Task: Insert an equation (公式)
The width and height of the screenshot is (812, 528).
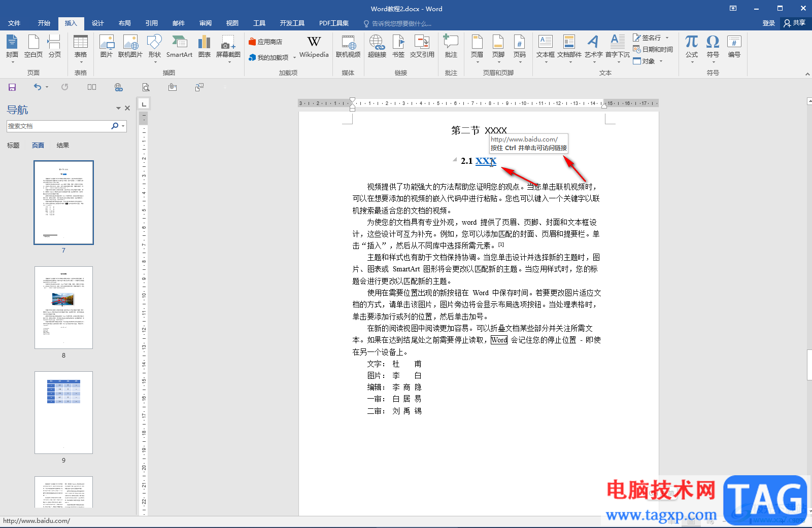Action: pos(692,48)
